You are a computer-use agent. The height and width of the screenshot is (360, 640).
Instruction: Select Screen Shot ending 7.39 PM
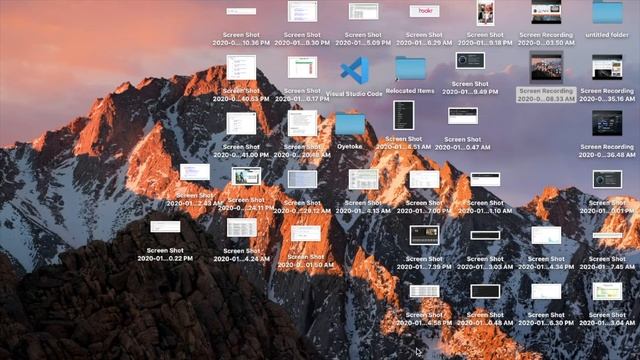pyautogui.click(x=424, y=235)
